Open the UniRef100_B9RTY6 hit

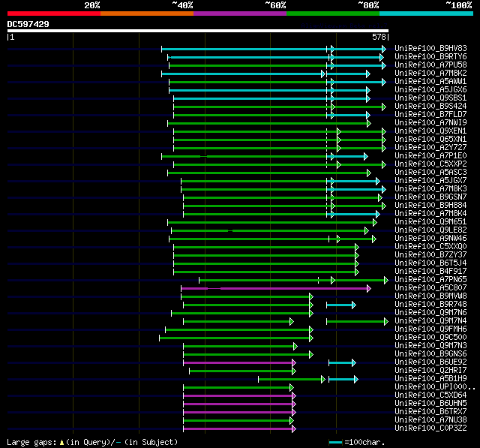(430, 56)
